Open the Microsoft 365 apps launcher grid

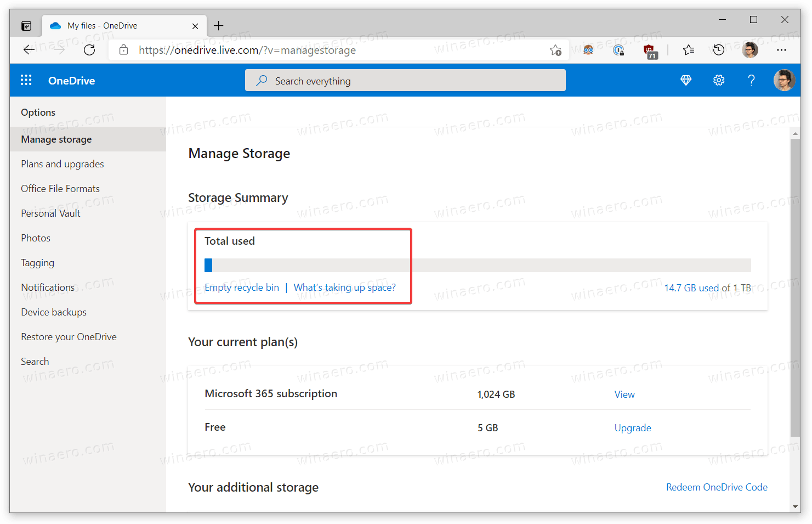point(26,80)
